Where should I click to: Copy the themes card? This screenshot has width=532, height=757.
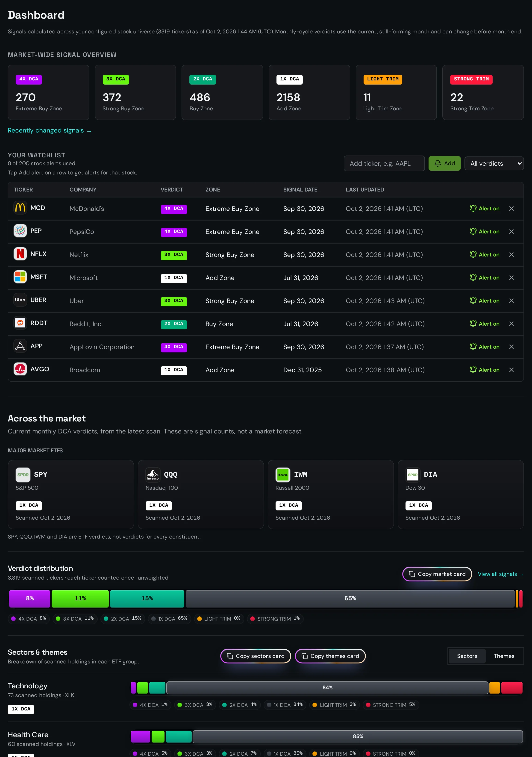(330, 656)
